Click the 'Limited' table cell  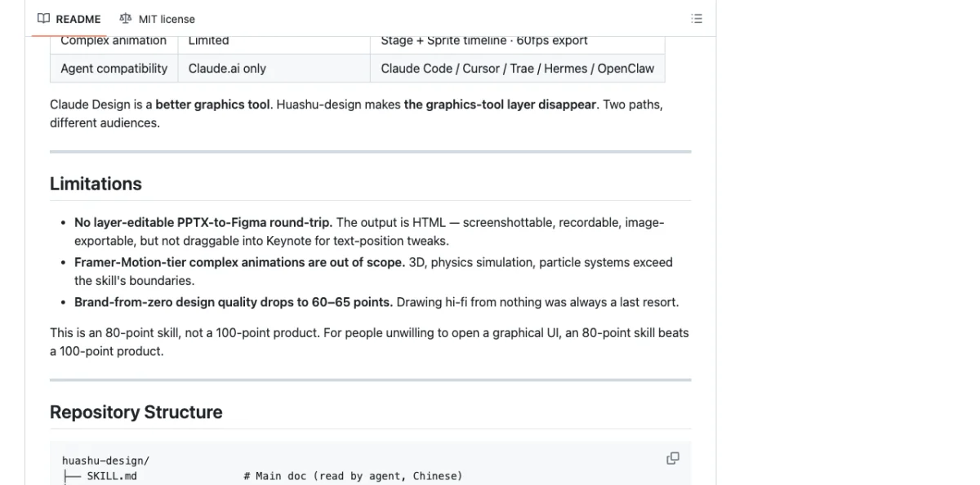[x=274, y=43]
